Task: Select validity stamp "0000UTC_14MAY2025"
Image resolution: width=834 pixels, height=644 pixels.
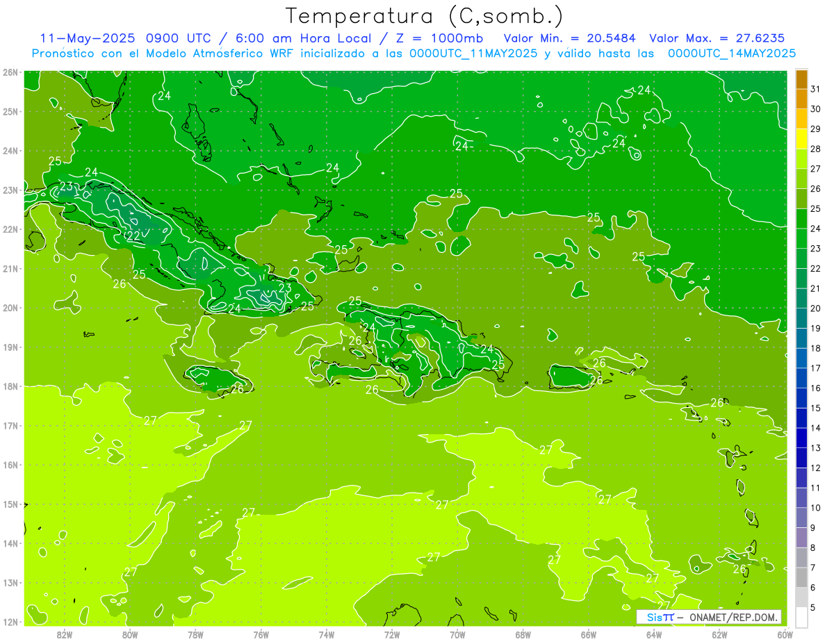Action: tap(732, 53)
